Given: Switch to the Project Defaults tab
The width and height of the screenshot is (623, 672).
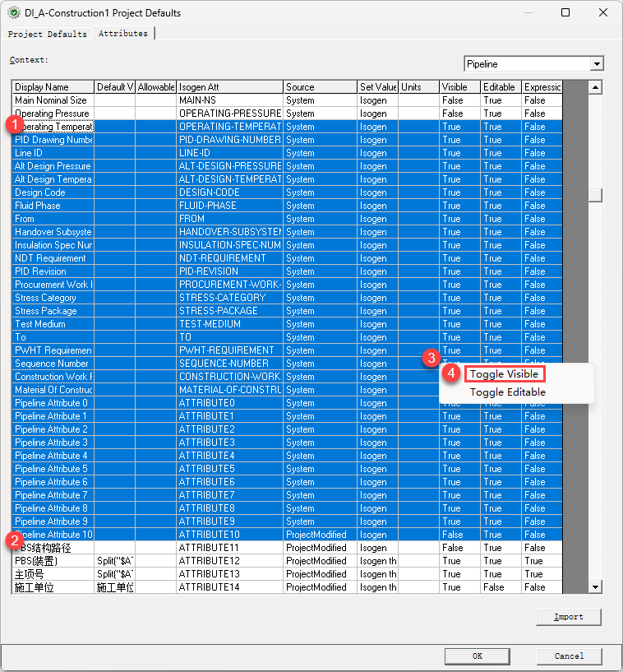Looking at the screenshot, I should click(47, 34).
